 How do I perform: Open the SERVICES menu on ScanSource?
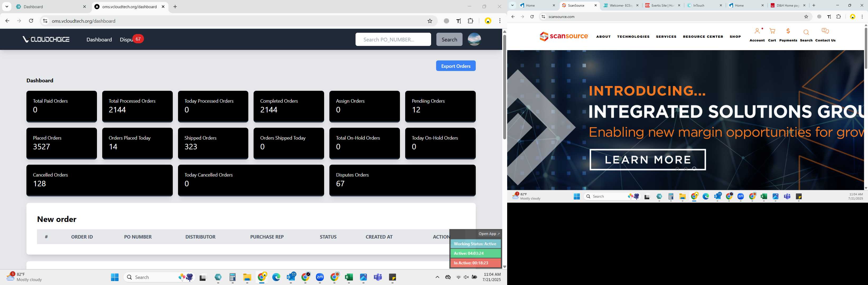[x=666, y=37]
